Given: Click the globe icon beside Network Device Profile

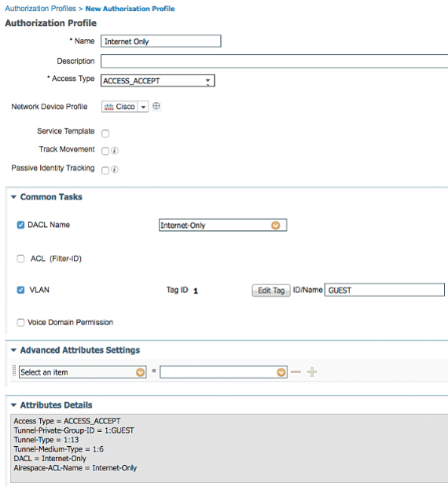Looking at the screenshot, I should tap(156, 106).
